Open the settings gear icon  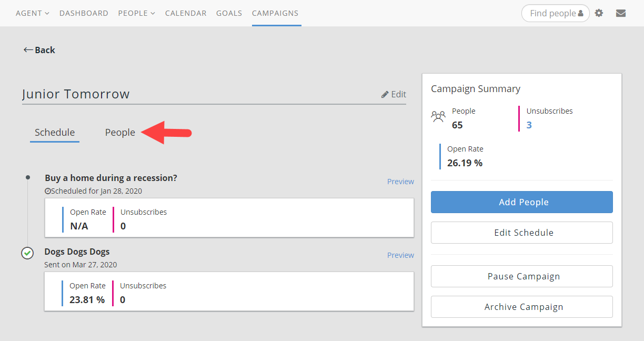(x=599, y=13)
